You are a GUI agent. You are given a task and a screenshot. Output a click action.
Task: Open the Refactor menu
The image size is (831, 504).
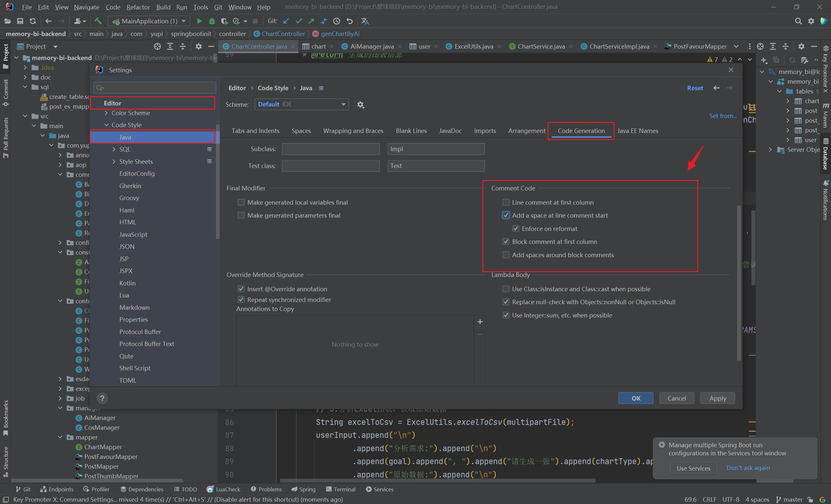(138, 7)
